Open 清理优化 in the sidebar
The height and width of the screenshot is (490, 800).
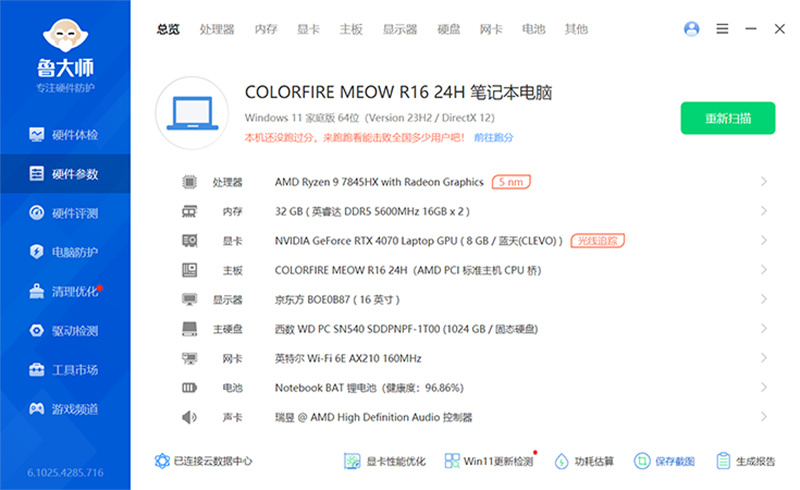[x=65, y=291]
